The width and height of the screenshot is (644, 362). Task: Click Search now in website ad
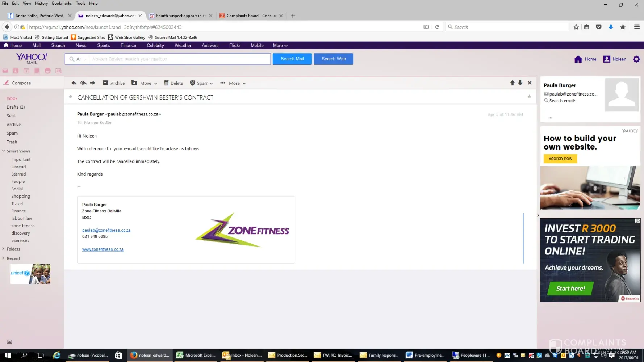pyautogui.click(x=560, y=159)
